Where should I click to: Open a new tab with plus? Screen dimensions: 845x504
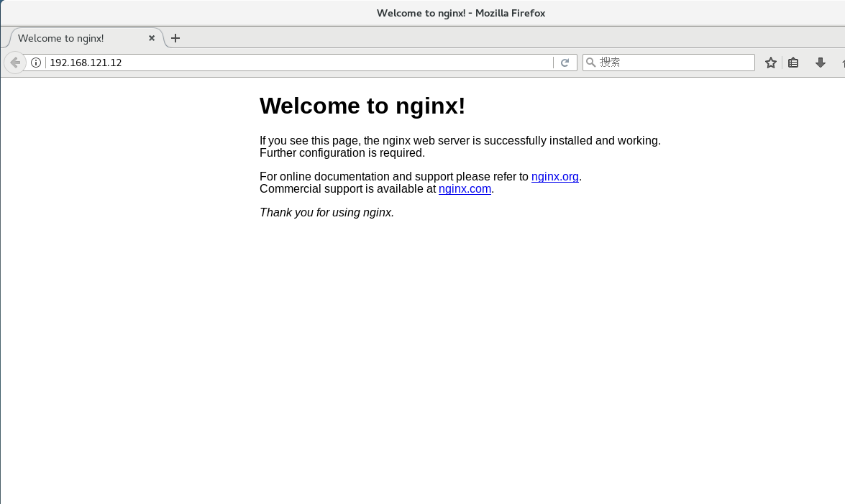point(175,38)
